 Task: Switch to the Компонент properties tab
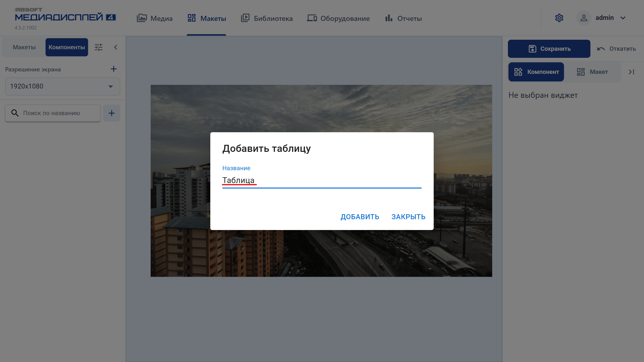click(x=536, y=72)
